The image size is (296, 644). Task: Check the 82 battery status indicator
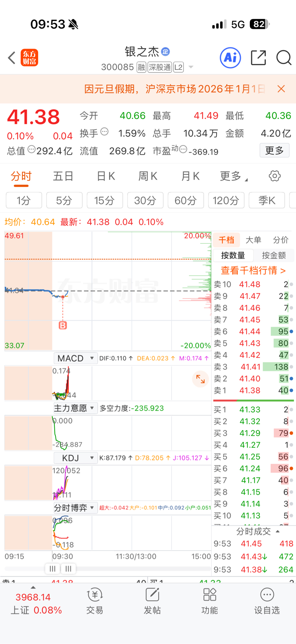(259, 24)
